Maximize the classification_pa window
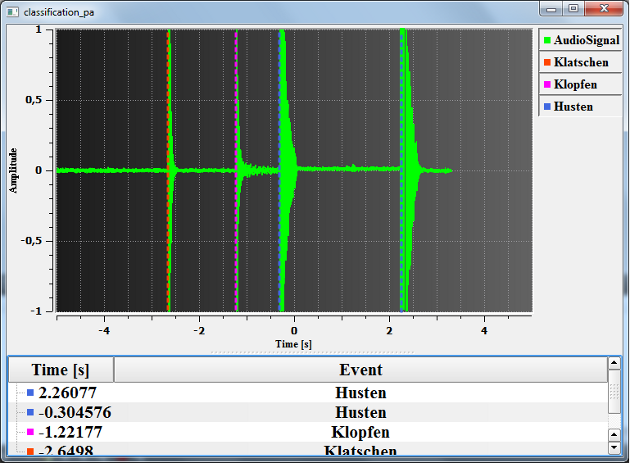Viewport: 630px width, 463px height. pos(573,8)
